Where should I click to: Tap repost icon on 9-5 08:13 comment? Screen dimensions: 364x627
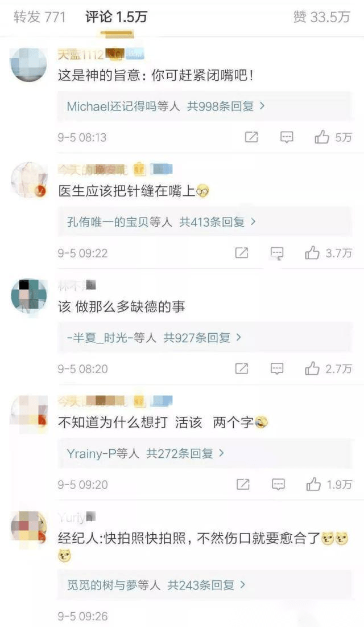251,137
